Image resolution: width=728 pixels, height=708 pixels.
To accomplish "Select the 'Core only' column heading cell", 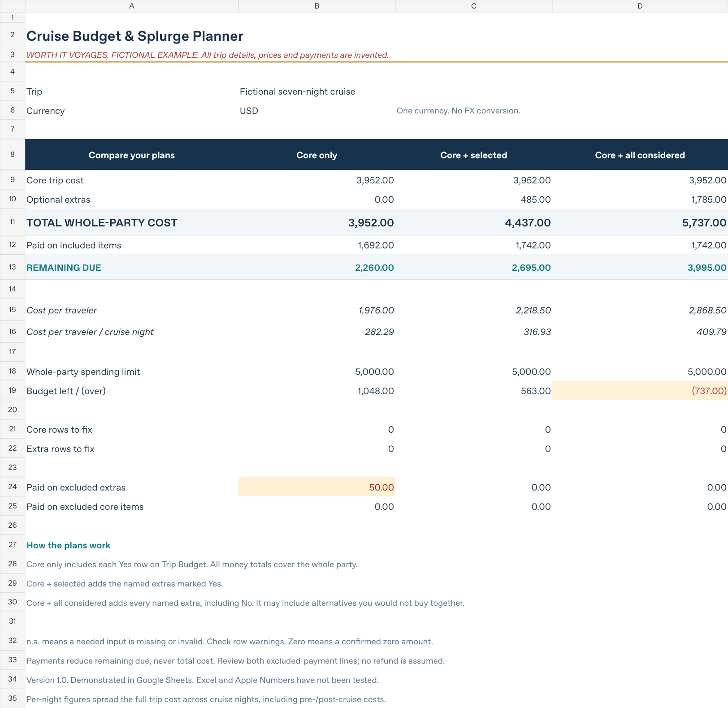I will point(317,155).
